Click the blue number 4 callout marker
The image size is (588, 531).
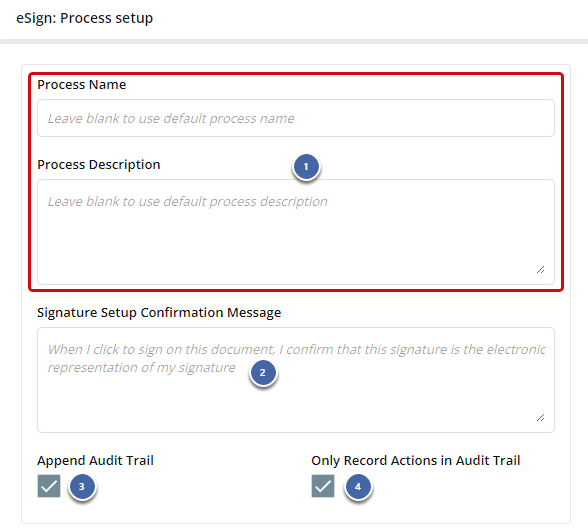pyautogui.click(x=358, y=486)
